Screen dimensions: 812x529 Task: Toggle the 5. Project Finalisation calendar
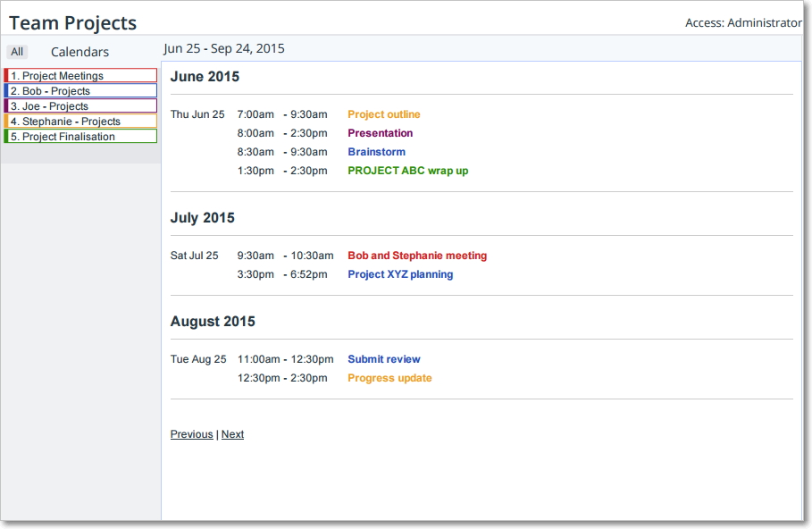pyautogui.click(x=80, y=136)
